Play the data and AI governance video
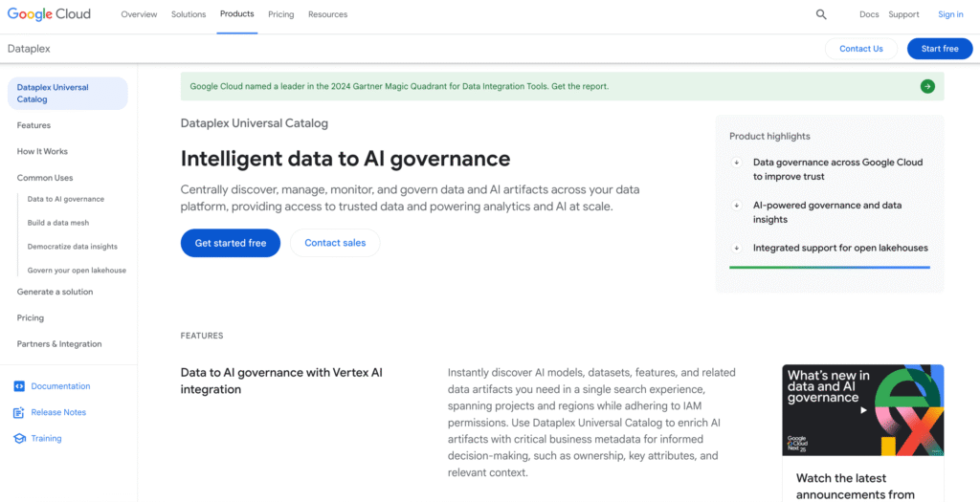 (863, 410)
